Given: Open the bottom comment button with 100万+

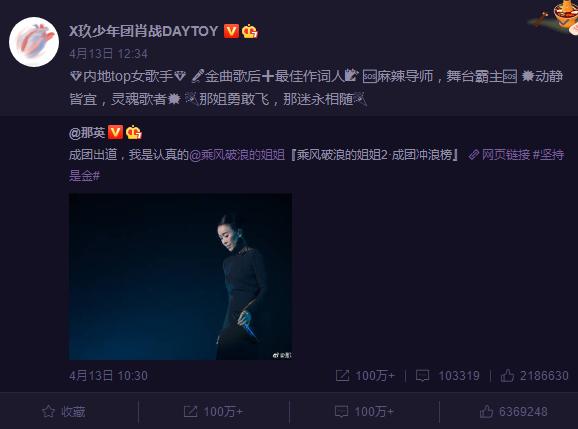Looking at the screenshot, I should 364,411.
